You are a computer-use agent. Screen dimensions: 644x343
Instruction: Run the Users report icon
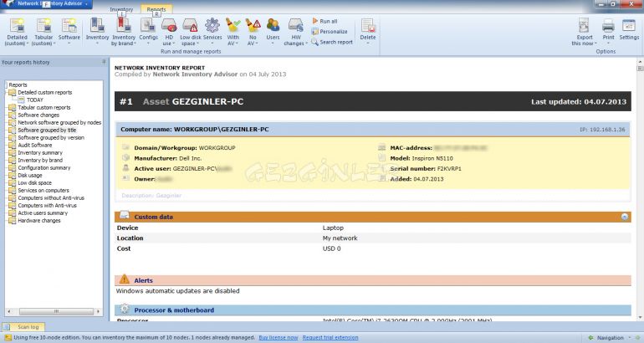pos(273,25)
